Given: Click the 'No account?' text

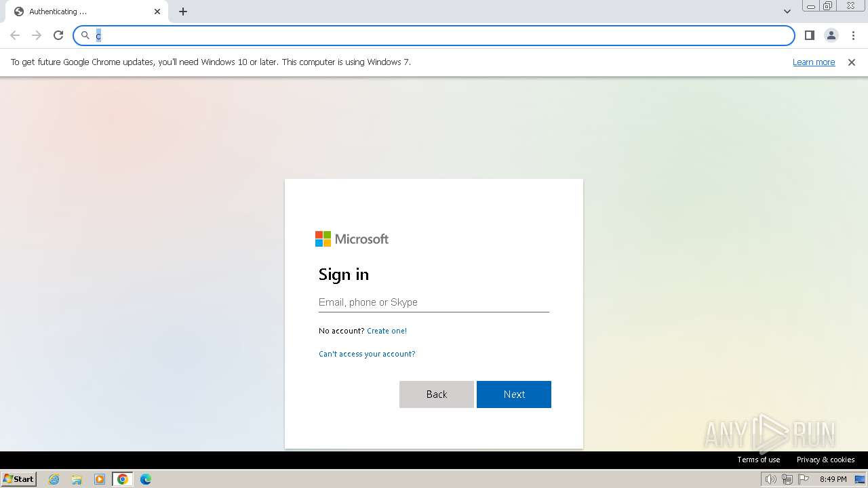Looking at the screenshot, I should click(341, 331).
